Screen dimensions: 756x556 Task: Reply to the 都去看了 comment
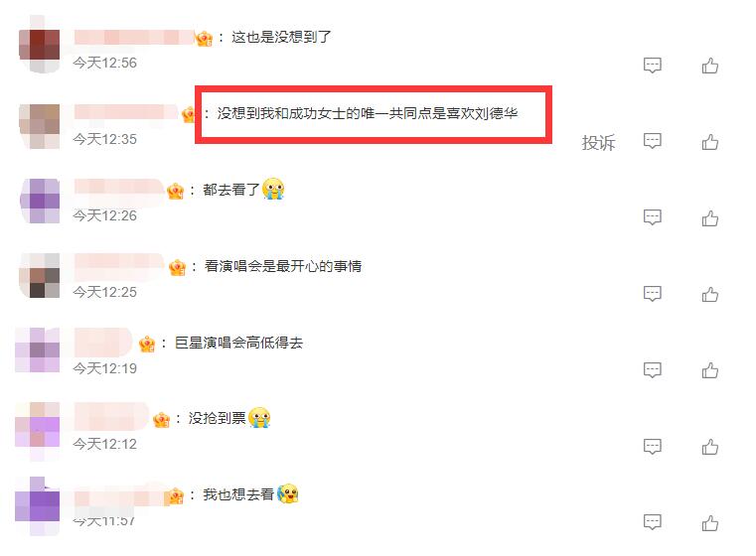[653, 217]
